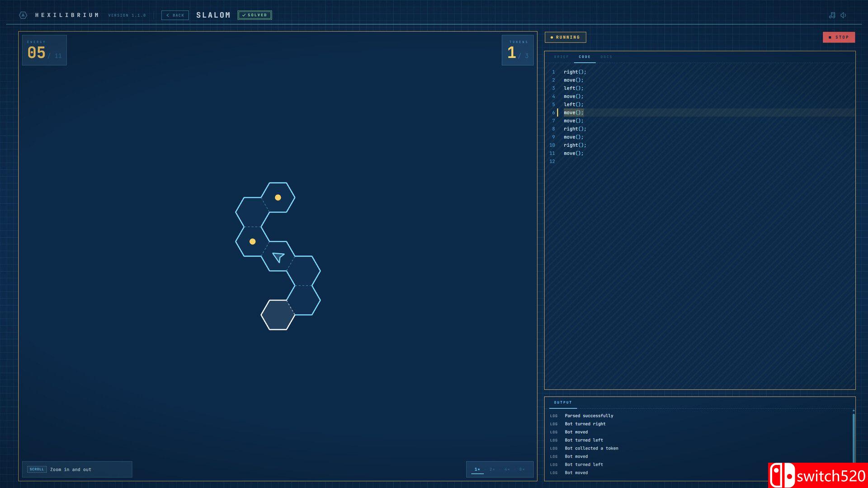Click code line 1 right();

[x=575, y=72]
